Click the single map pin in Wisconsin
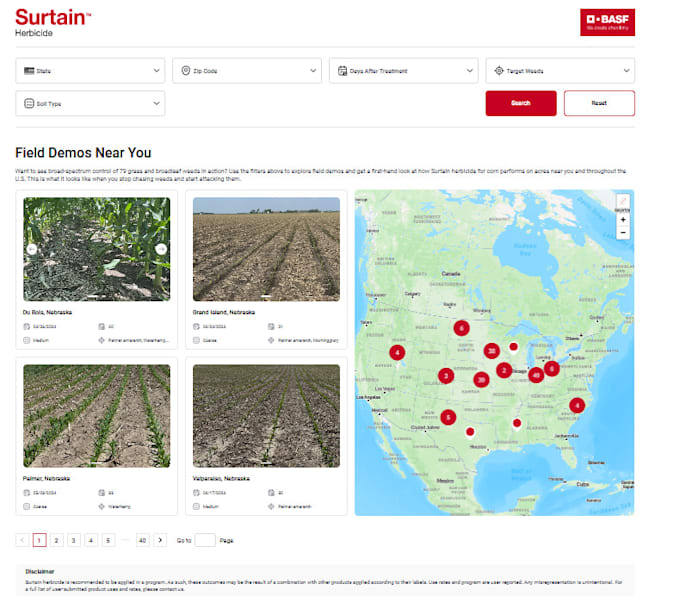680x615 pixels. pyautogui.click(x=513, y=347)
